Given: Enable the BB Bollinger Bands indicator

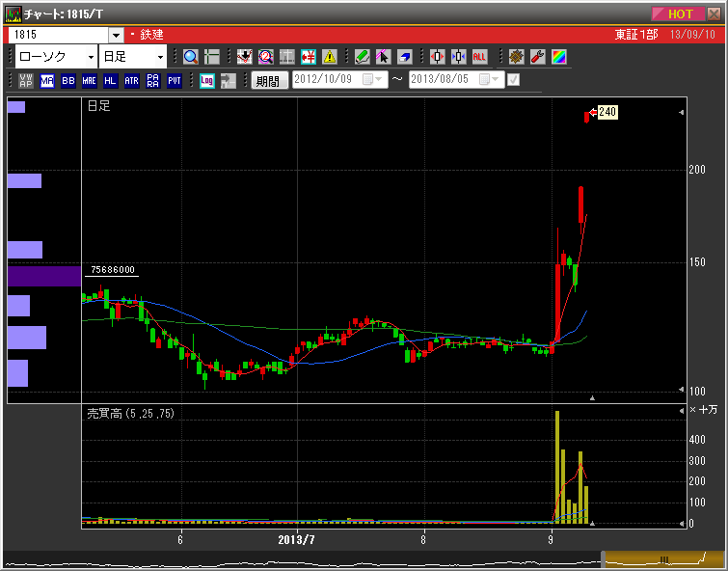Looking at the screenshot, I should tap(67, 81).
